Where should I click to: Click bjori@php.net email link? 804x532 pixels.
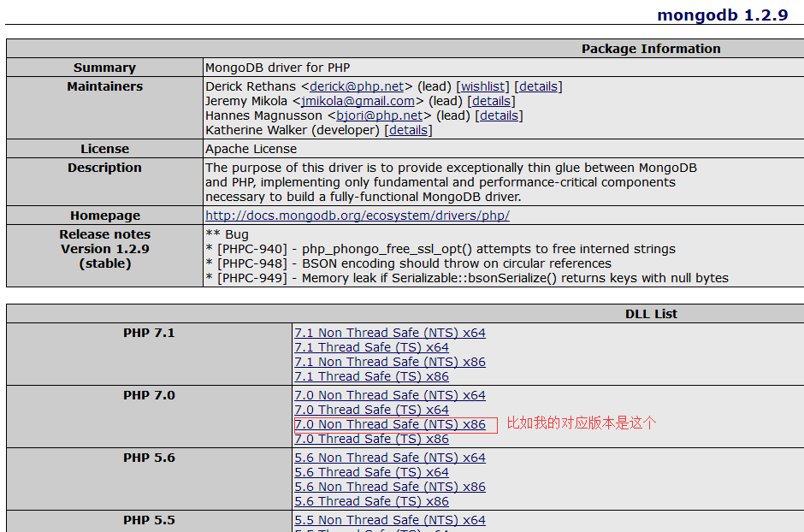click(x=380, y=115)
